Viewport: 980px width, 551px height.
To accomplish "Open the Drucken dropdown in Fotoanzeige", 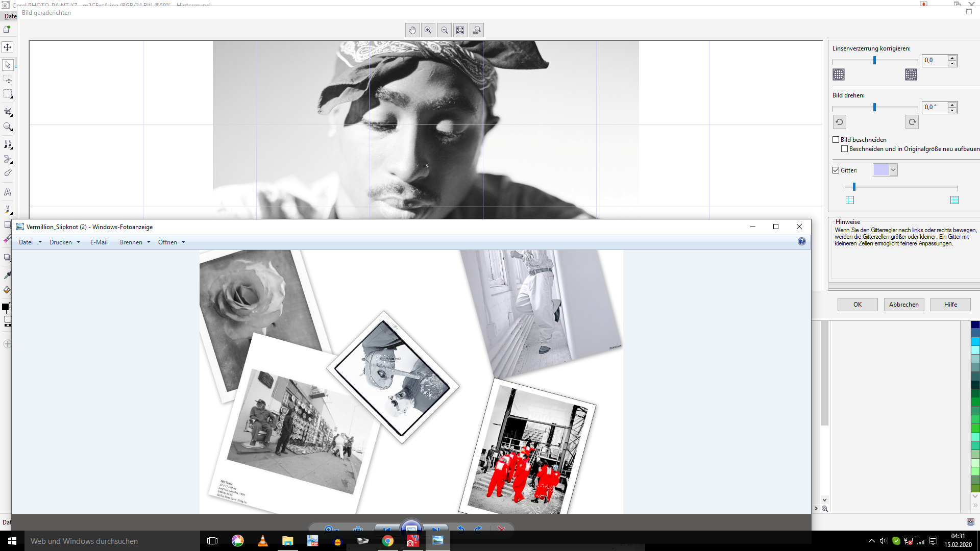I will pyautogui.click(x=65, y=242).
